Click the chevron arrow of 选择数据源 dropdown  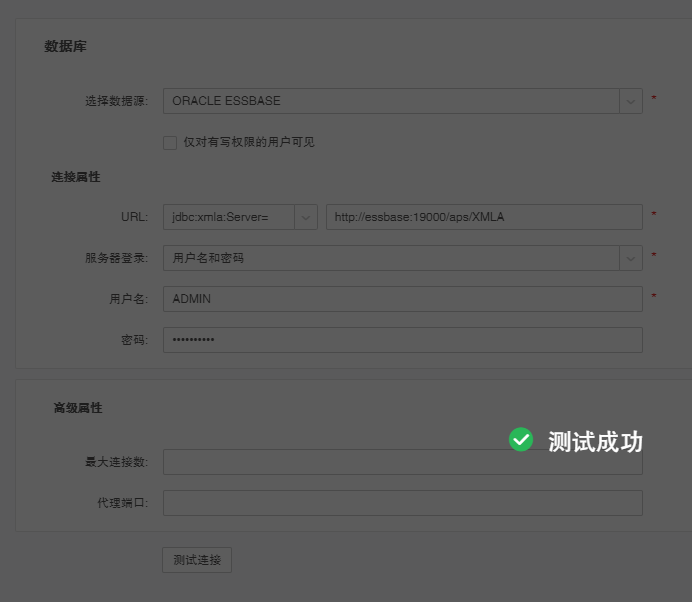pos(630,101)
